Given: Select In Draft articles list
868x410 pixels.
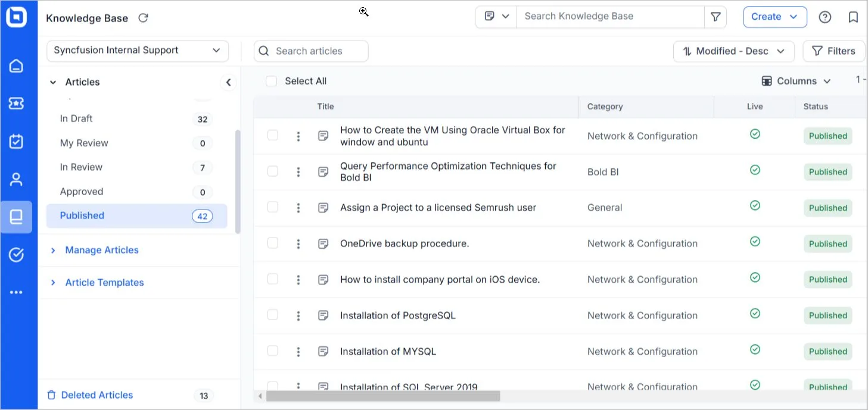Looking at the screenshot, I should [136, 119].
